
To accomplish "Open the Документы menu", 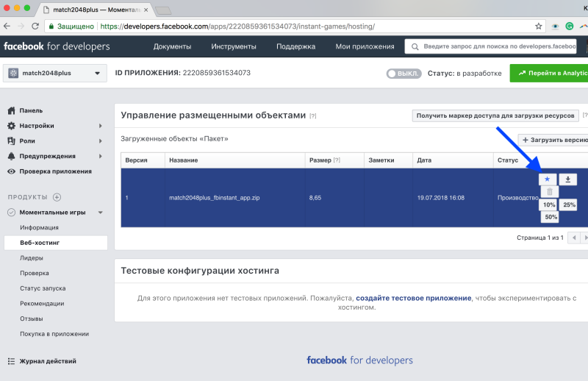I will point(172,46).
